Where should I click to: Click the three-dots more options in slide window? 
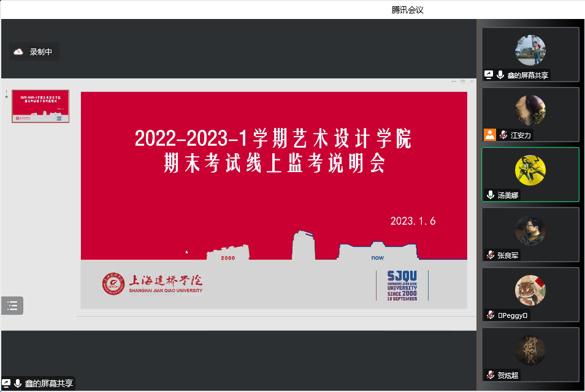[x=454, y=81]
